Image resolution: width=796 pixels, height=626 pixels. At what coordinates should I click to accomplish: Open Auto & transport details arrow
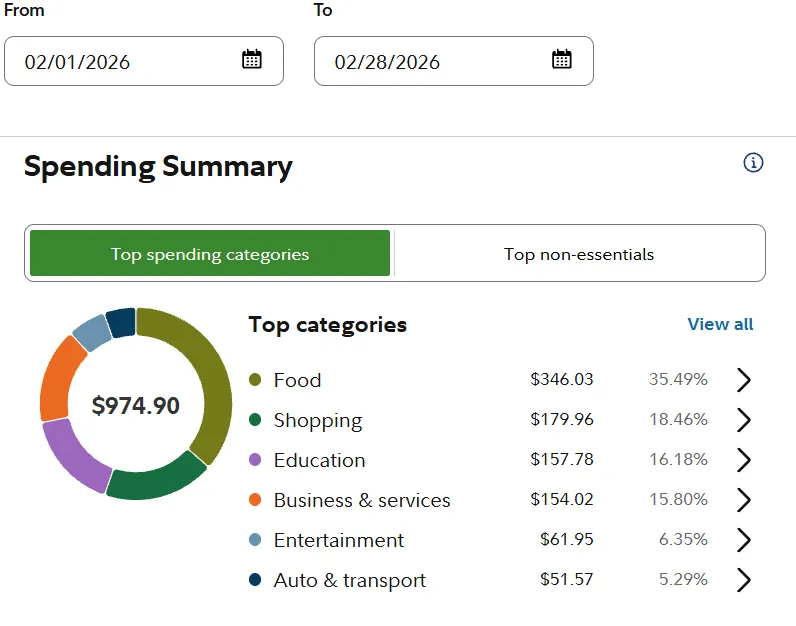[743, 580]
